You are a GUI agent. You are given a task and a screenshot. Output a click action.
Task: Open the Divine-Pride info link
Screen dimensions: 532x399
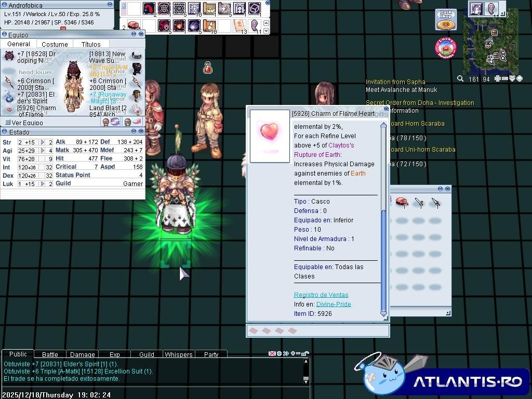[334, 304]
